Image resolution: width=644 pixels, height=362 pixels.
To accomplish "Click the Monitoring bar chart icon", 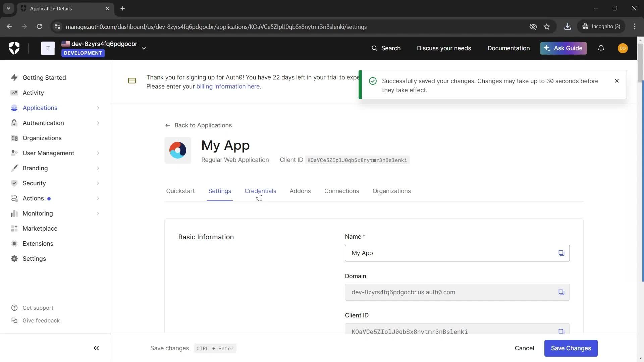I will click(x=14, y=213).
